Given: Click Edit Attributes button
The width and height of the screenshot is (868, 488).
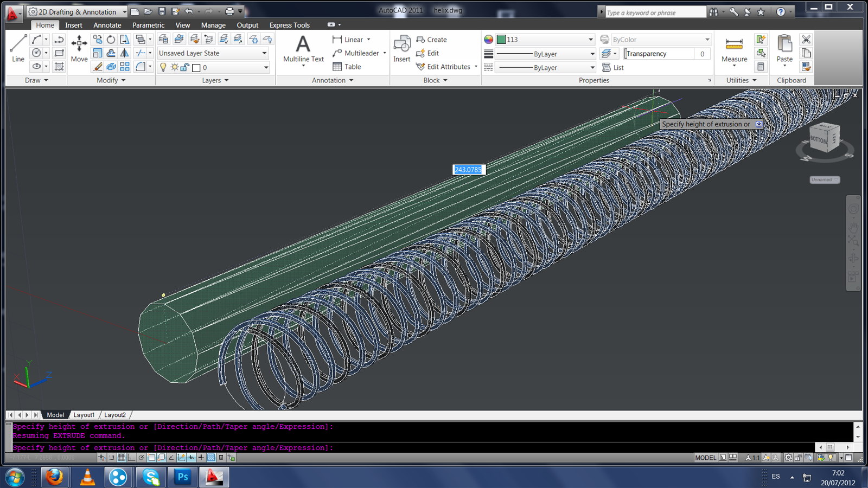Looking at the screenshot, I should pyautogui.click(x=443, y=67).
